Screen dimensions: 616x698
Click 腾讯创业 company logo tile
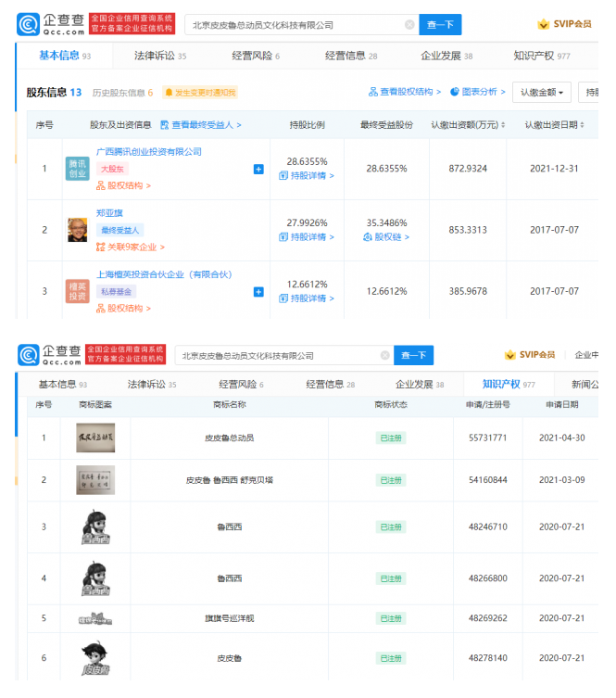click(x=78, y=169)
